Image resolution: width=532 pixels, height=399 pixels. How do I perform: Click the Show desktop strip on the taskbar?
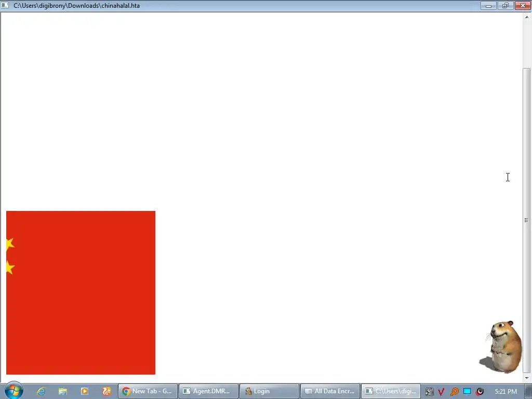coord(529,391)
